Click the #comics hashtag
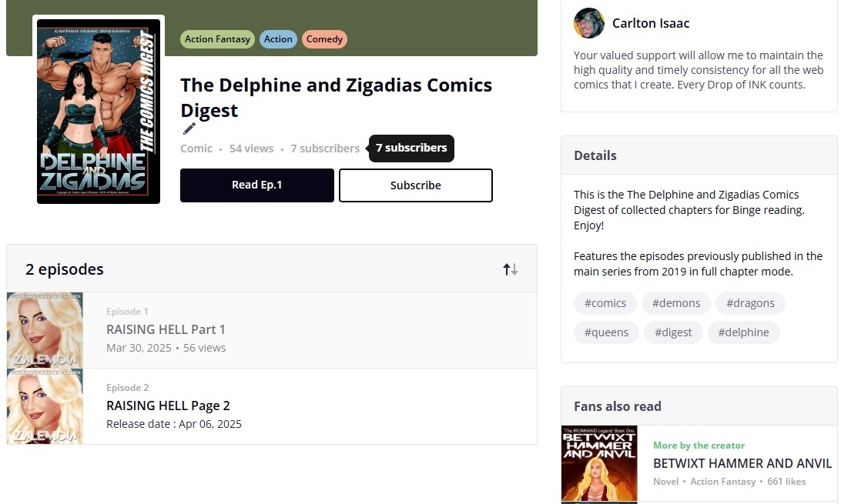The image size is (841, 504). coord(605,303)
